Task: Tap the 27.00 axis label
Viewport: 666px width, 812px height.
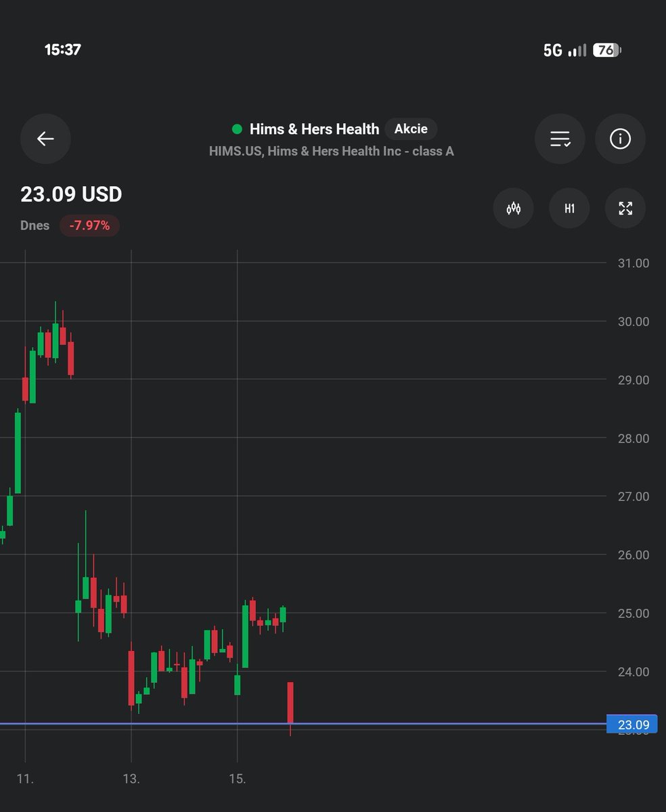Action: pos(633,497)
